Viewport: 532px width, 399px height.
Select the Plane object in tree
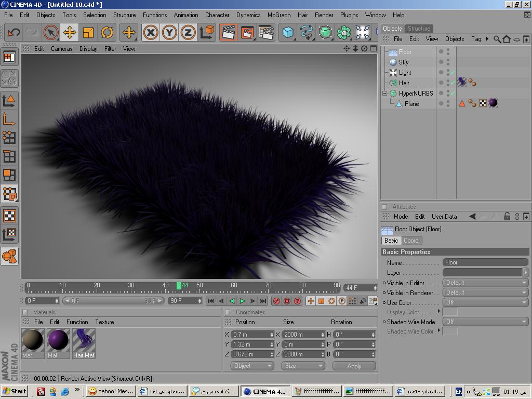[411, 104]
